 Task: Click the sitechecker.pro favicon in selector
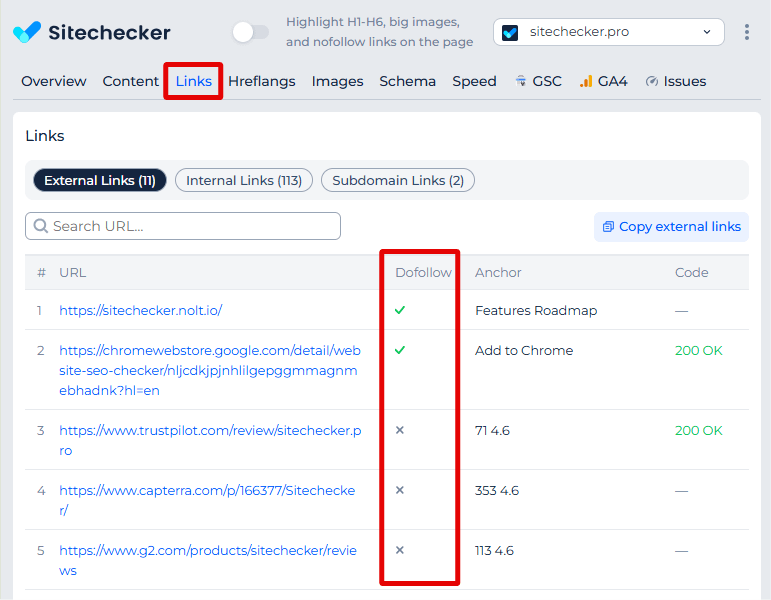(x=510, y=32)
